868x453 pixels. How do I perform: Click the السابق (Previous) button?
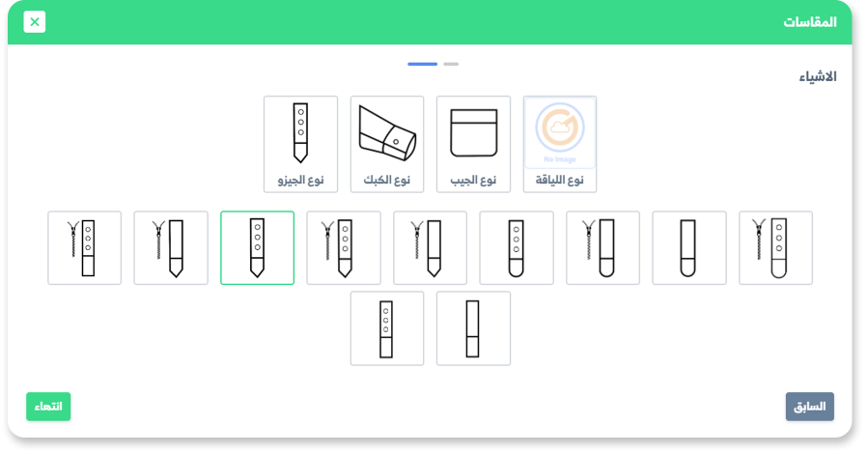tap(809, 407)
